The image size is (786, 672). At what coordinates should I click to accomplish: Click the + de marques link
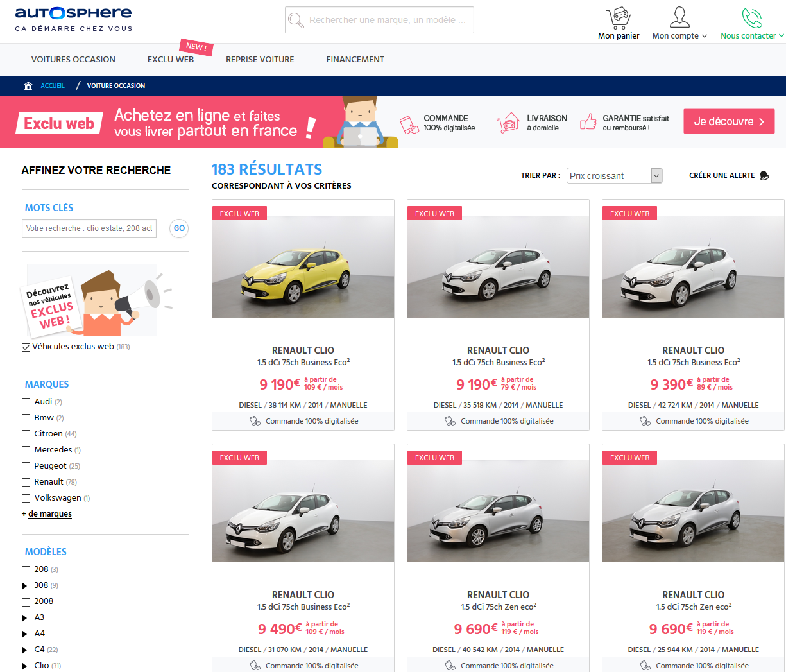pos(46,513)
